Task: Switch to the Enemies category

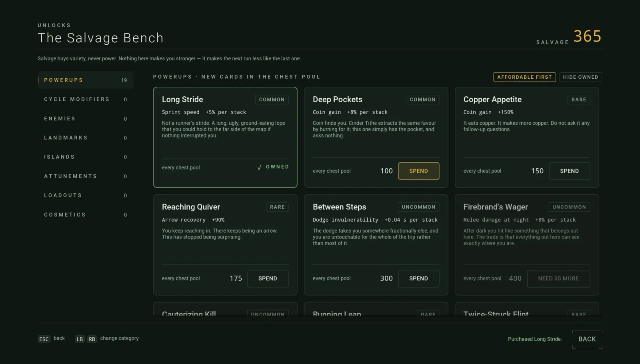Action: point(86,119)
